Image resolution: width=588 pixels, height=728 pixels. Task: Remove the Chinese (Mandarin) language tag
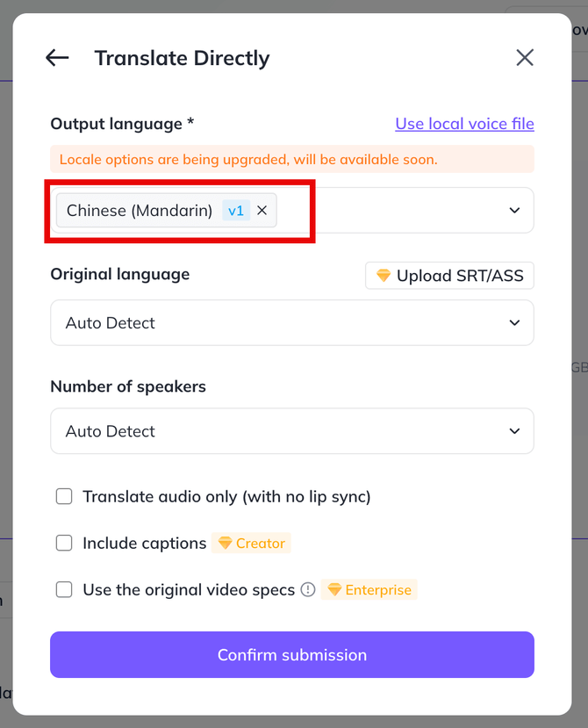262,211
